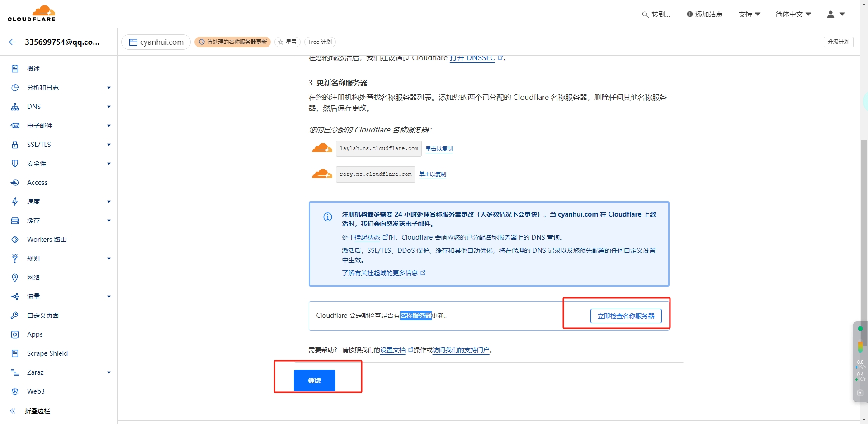The height and width of the screenshot is (424, 868).
Task: Click the 升级计划 button
Action: (838, 42)
